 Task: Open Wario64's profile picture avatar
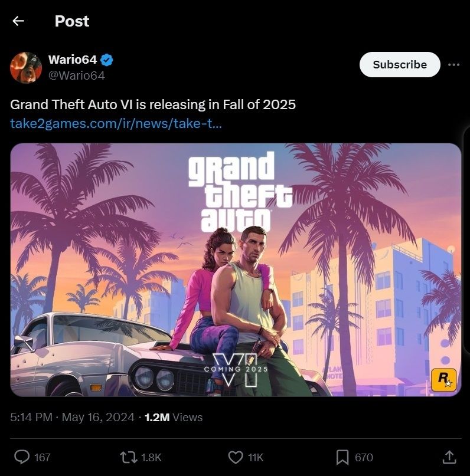(26, 67)
